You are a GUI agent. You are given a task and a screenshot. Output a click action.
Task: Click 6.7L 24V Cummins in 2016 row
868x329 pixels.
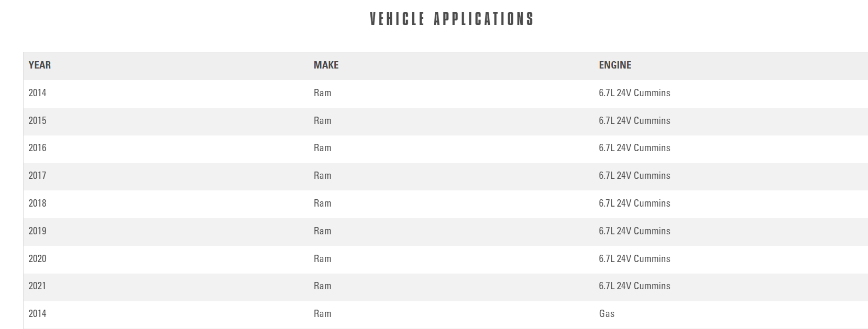coord(634,148)
